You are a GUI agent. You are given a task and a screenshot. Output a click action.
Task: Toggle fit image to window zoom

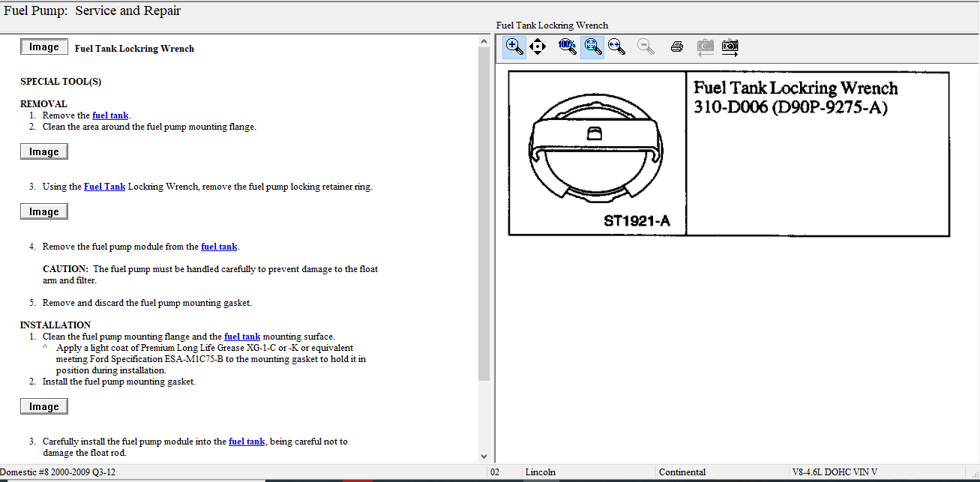coord(592,46)
